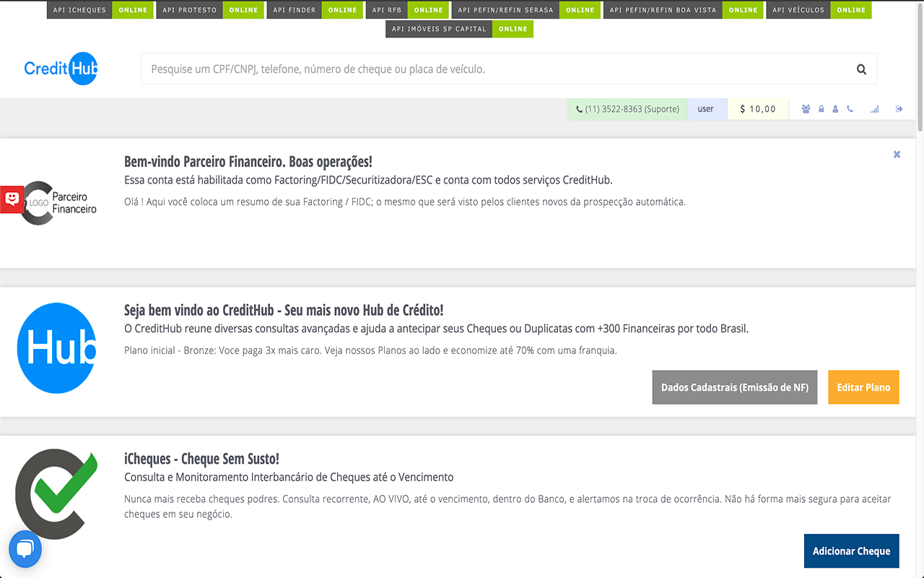Click the iCheques green checkmark logo
This screenshot has height=578, width=924.
click(x=56, y=495)
